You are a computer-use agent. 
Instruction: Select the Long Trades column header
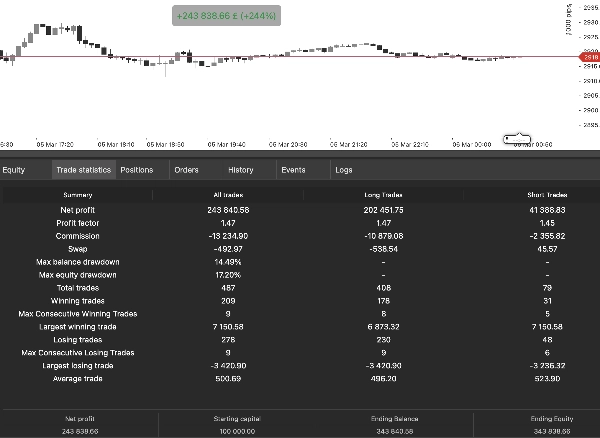pyautogui.click(x=383, y=194)
